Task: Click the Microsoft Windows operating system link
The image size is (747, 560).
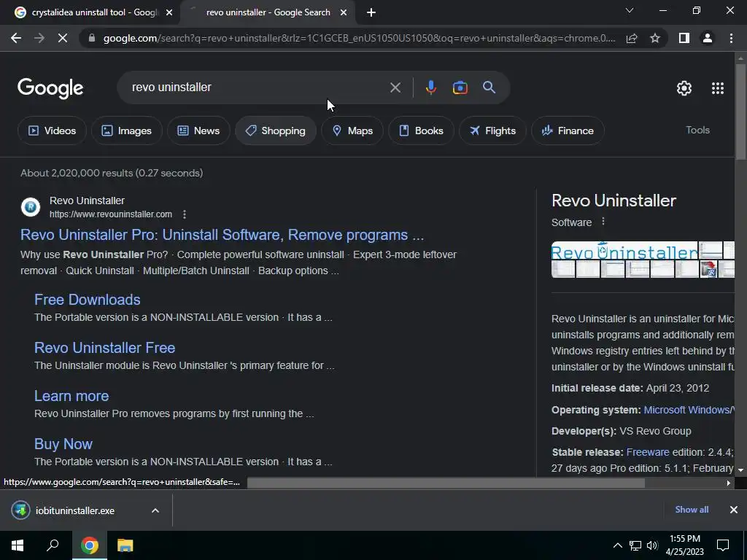Action: (689, 410)
